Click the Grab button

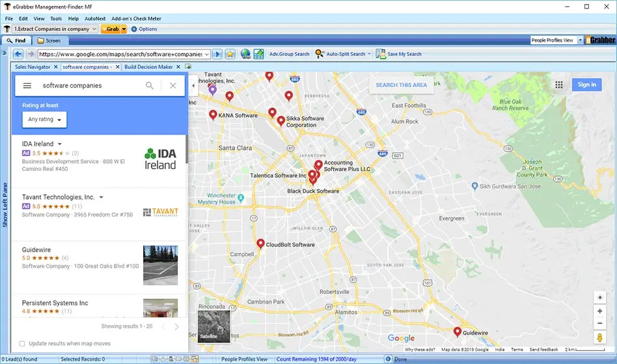pos(111,29)
